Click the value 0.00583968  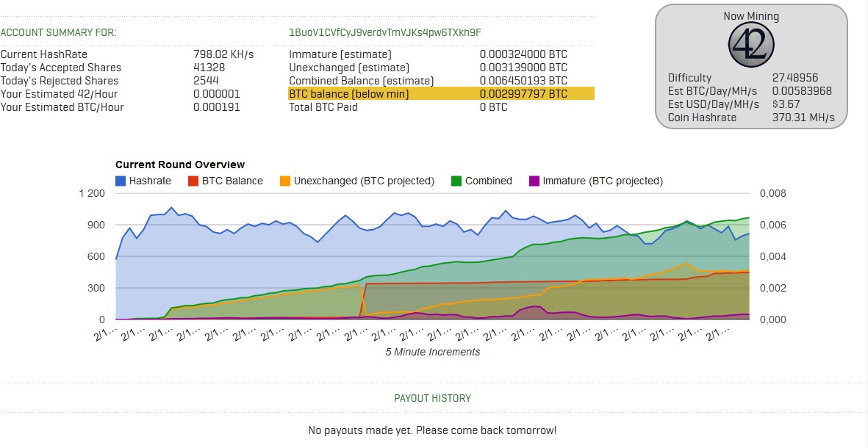tap(802, 91)
